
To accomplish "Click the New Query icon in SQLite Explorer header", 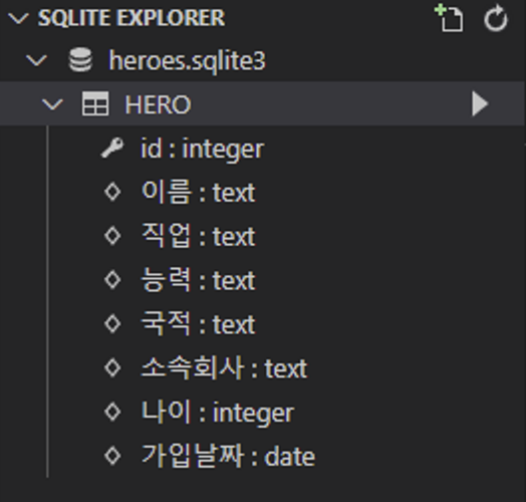I will (x=449, y=18).
